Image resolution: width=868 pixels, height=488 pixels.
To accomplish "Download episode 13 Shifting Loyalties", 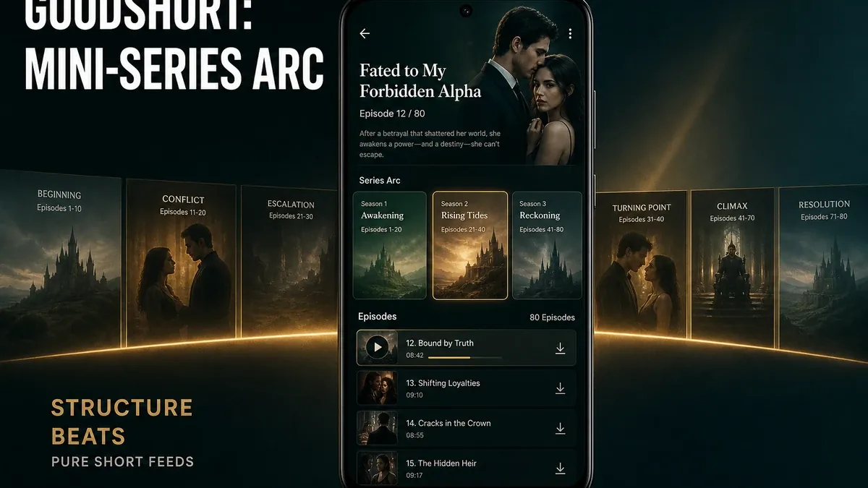I will pyautogui.click(x=560, y=388).
